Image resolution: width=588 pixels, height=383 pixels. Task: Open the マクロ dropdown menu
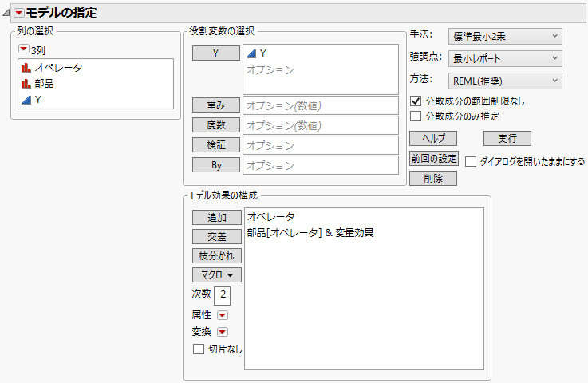click(217, 275)
